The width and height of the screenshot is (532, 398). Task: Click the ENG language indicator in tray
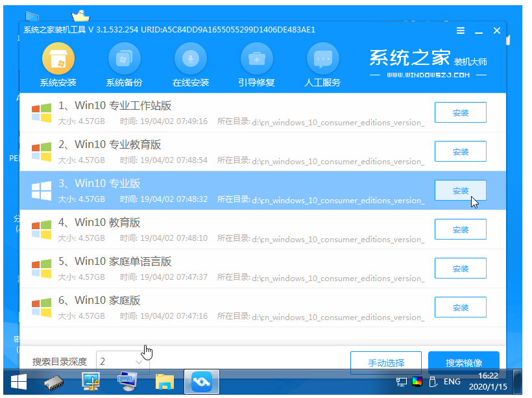point(452,382)
